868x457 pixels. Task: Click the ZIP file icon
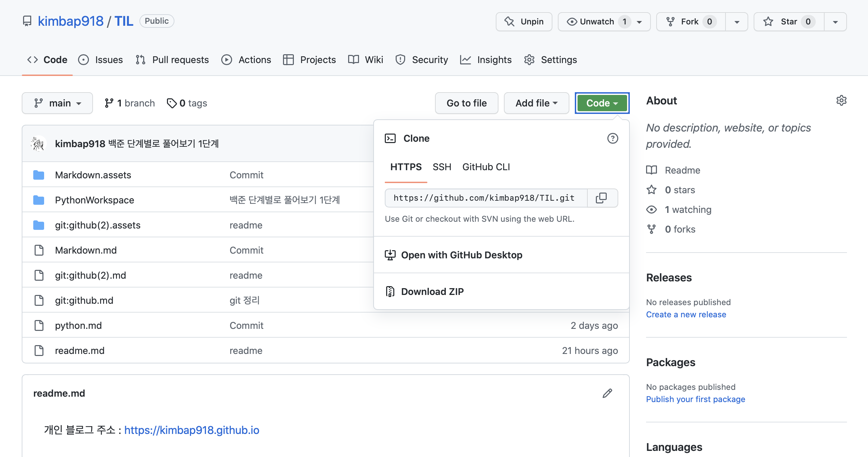(390, 292)
